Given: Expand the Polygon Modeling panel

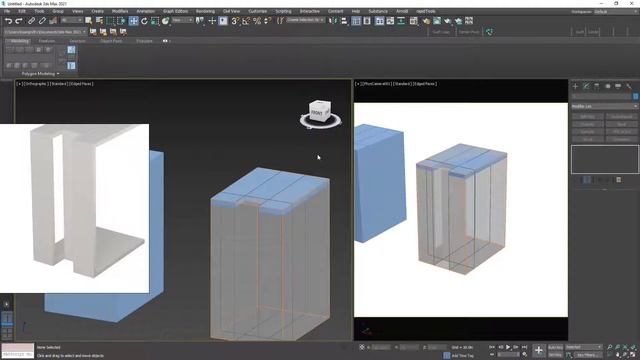Looking at the screenshot, I should (x=40, y=74).
